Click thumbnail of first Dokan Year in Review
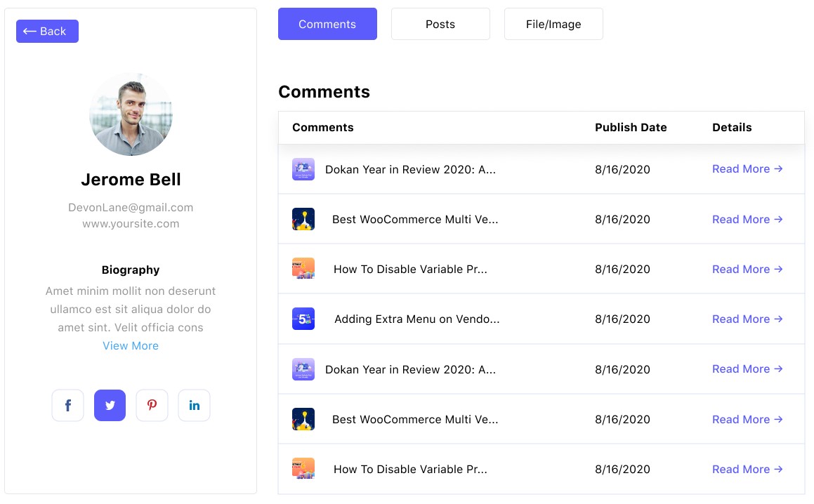Screen dimensions: 814x504 pyautogui.click(x=303, y=169)
